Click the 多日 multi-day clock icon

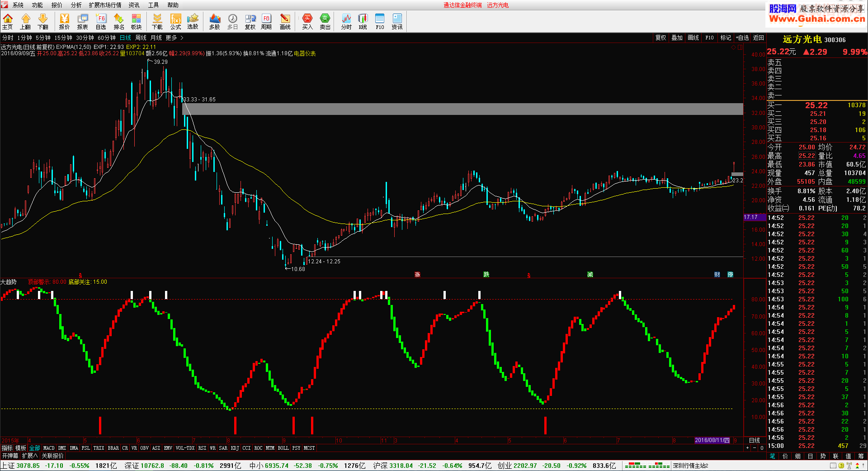[232, 21]
